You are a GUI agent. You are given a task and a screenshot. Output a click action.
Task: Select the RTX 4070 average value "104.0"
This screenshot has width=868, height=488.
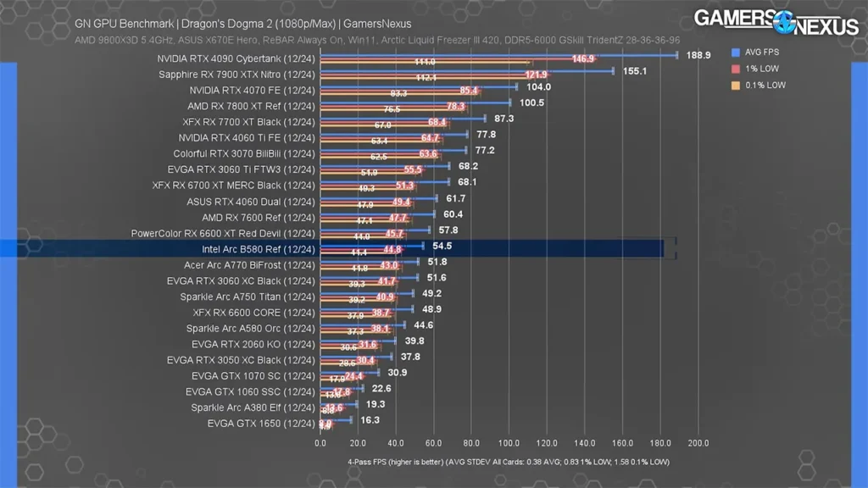pyautogui.click(x=538, y=87)
